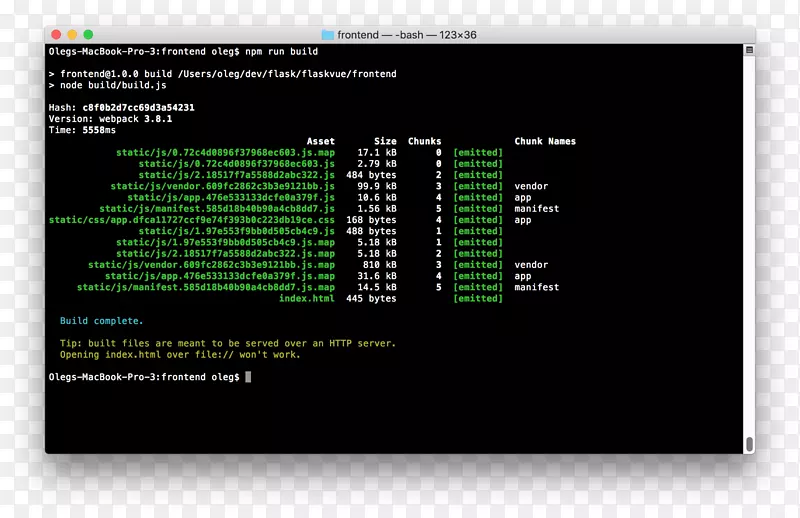Image resolution: width=800 pixels, height=518 pixels.
Task: Click the 'node build/build.js' output line
Action: coord(102,85)
